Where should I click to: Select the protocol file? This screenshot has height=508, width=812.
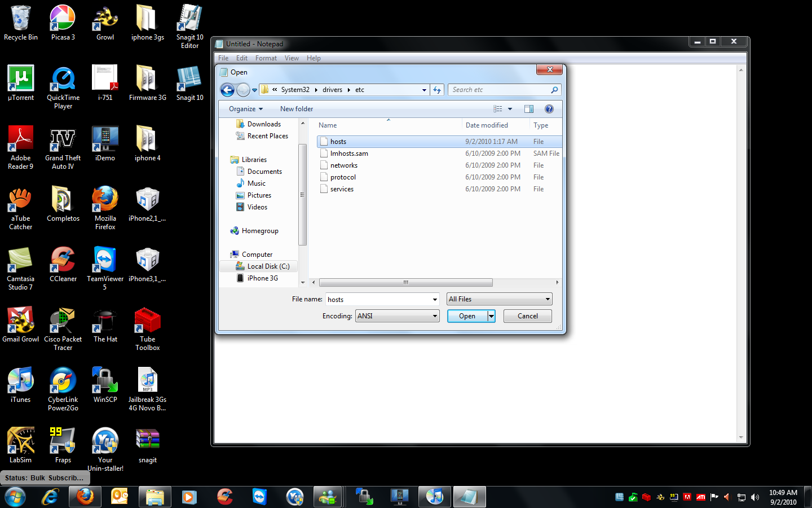click(439, 177)
